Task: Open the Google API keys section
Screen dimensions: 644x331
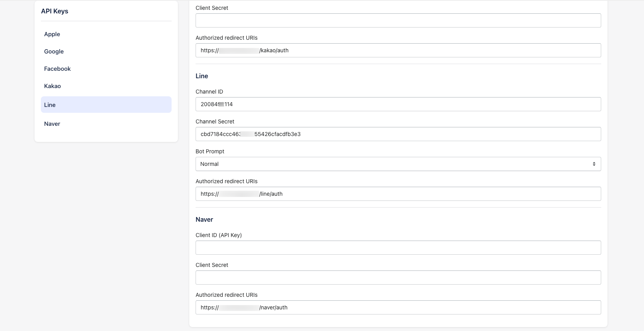Action: pos(106,51)
